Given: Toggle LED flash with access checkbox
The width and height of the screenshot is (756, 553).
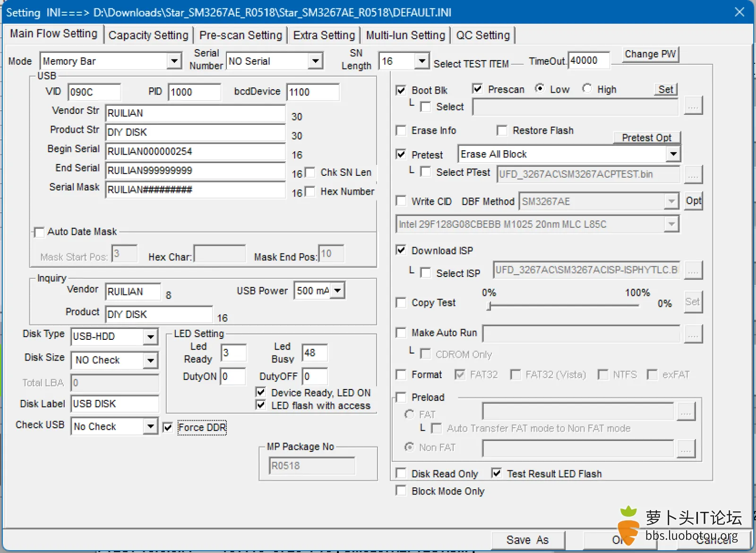Looking at the screenshot, I should 260,405.
